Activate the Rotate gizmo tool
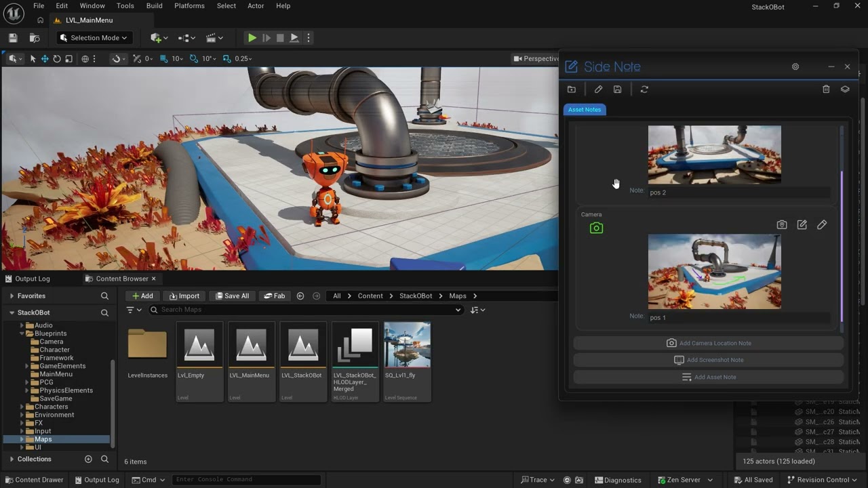Screen dimensions: 868x488 coord(57,59)
